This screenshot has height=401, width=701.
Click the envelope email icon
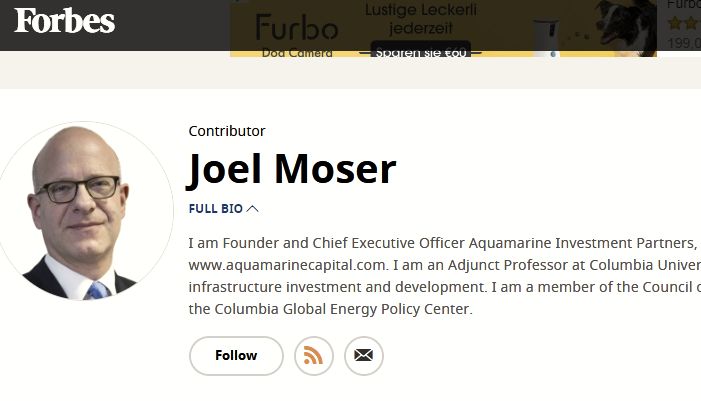point(363,356)
